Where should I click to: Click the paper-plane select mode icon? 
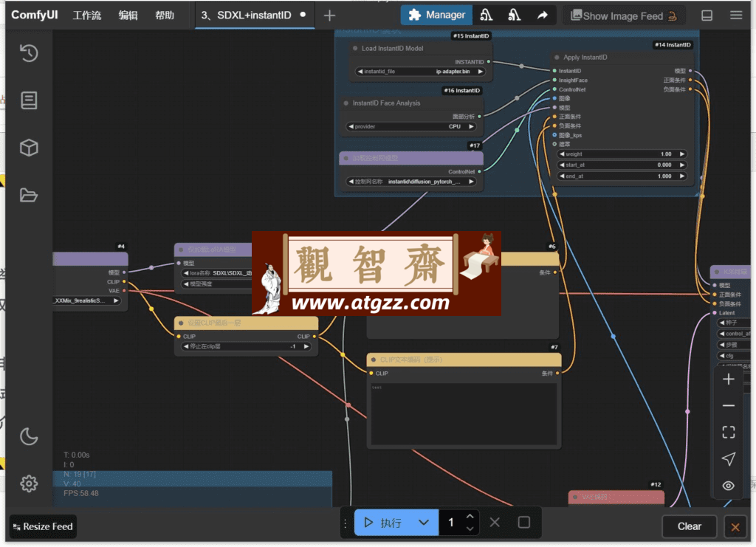click(729, 459)
